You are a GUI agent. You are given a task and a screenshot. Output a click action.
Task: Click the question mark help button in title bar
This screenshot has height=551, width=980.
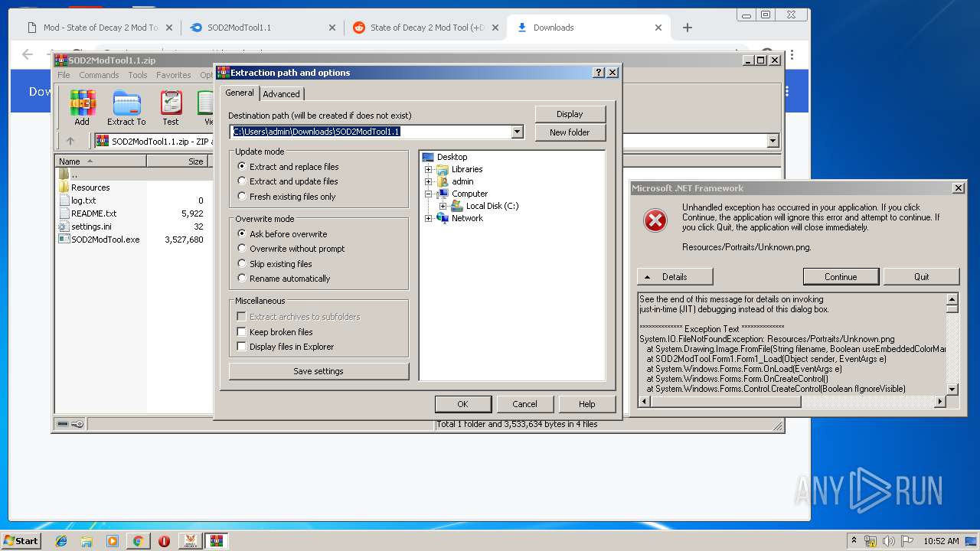599,73
